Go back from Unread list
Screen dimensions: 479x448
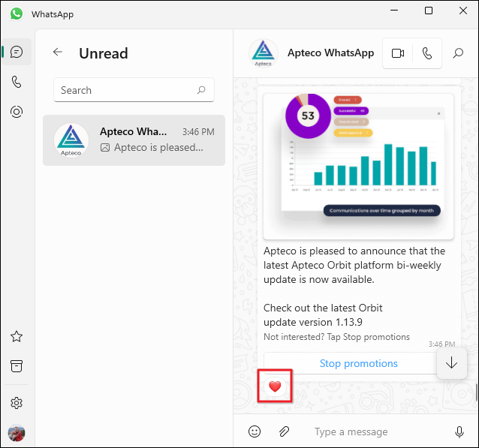pyautogui.click(x=57, y=53)
